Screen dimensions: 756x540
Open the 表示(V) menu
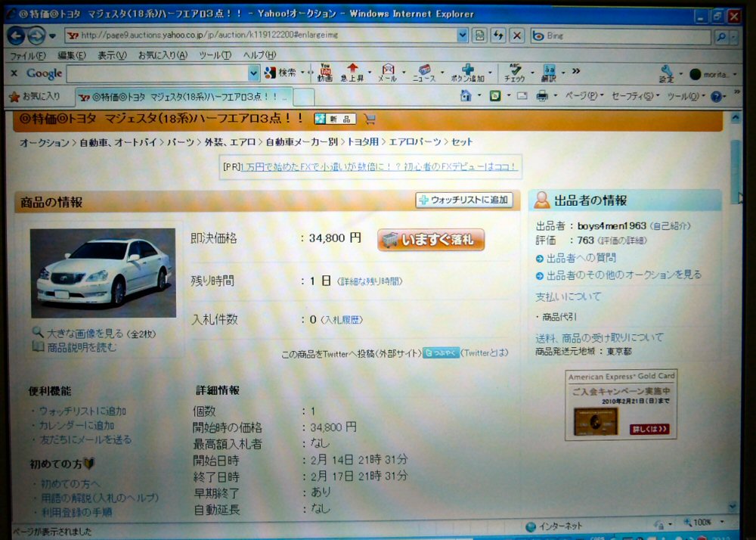click(112, 55)
